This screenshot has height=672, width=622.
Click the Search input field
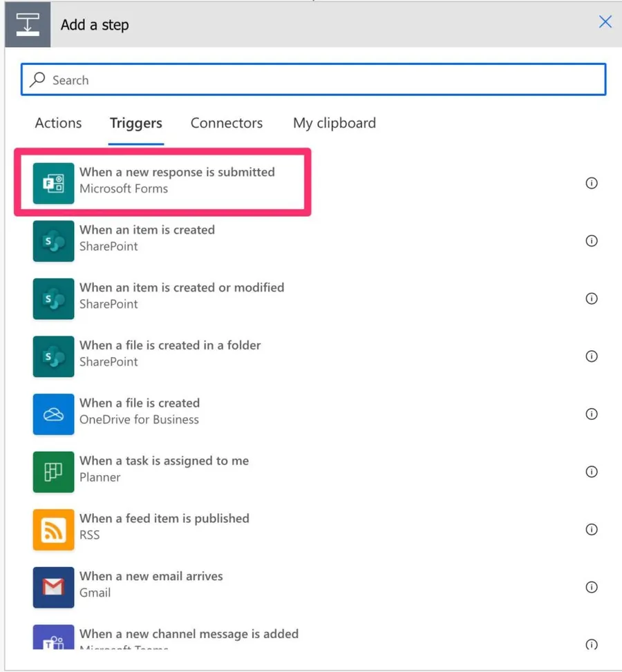pyautogui.click(x=313, y=80)
